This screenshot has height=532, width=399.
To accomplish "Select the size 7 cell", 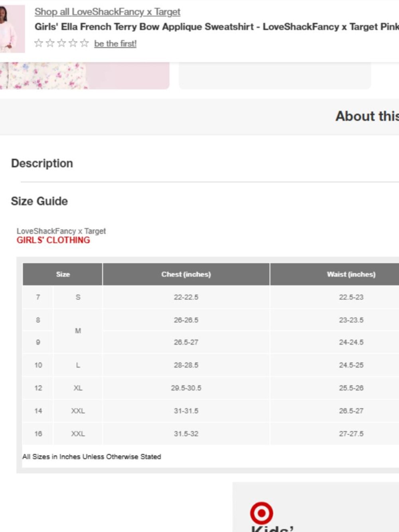I will [38, 297].
